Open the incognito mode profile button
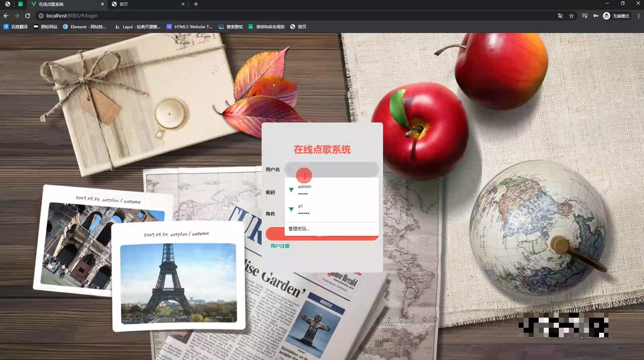 616,16
